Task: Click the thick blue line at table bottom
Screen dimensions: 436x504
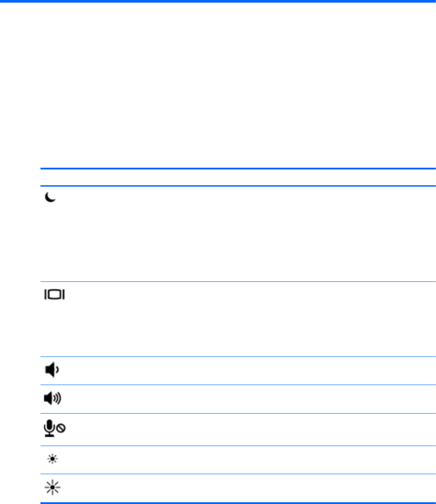Action: [237, 502]
